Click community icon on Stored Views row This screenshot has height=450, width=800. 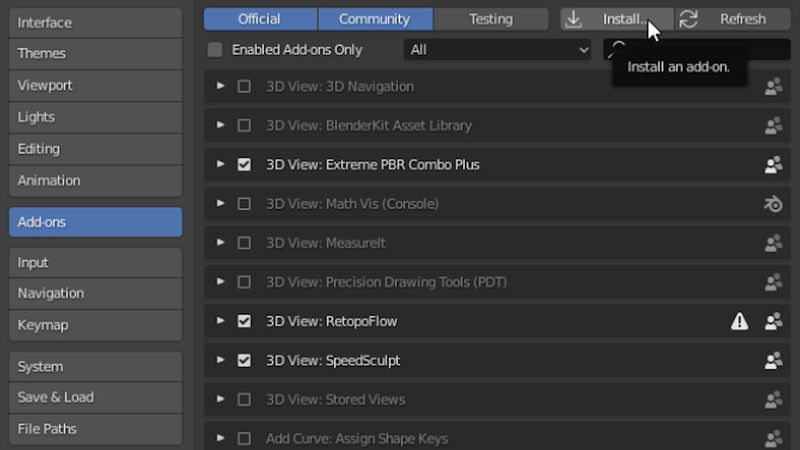pos(773,399)
